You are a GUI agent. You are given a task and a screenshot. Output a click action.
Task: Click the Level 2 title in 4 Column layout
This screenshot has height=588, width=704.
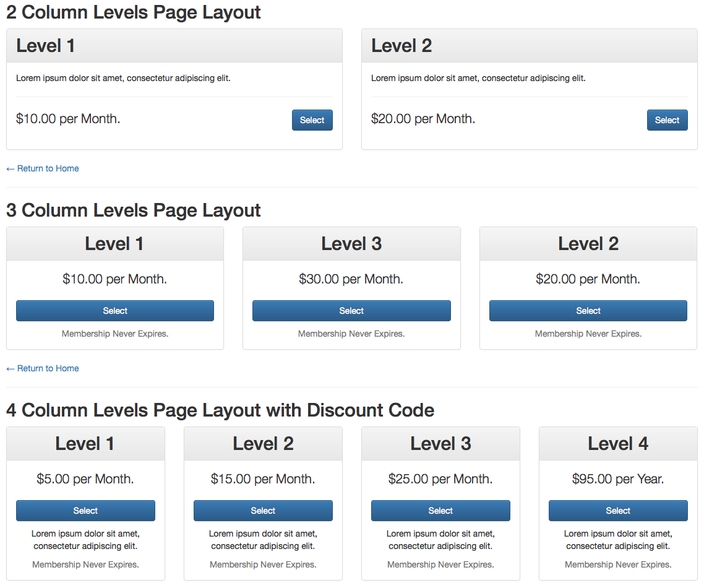263,444
